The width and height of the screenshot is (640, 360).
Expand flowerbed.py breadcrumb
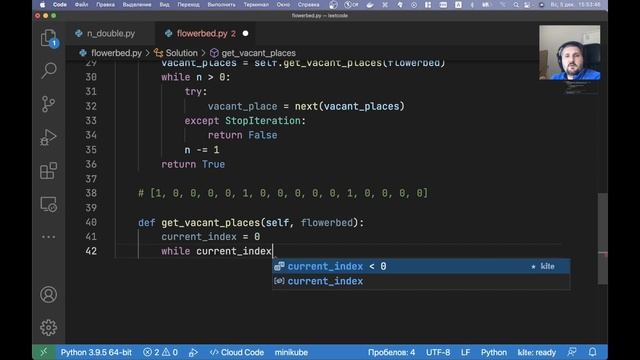pyautogui.click(x=116, y=53)
